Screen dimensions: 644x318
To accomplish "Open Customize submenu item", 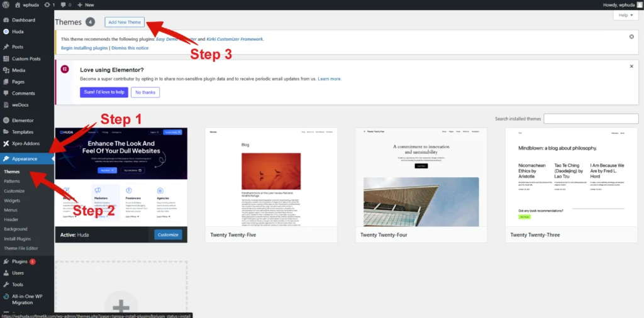I will pyautogui.click(x=14, y=191).
